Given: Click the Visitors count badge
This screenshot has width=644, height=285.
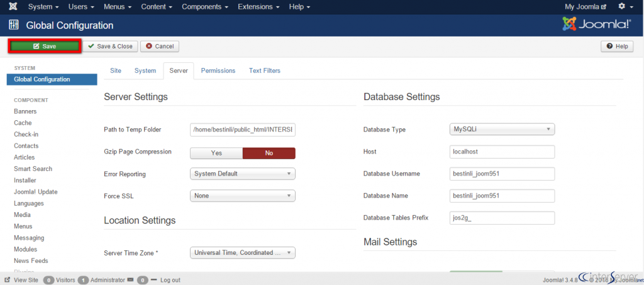Looking at the screenshot, I should (49, 280).
